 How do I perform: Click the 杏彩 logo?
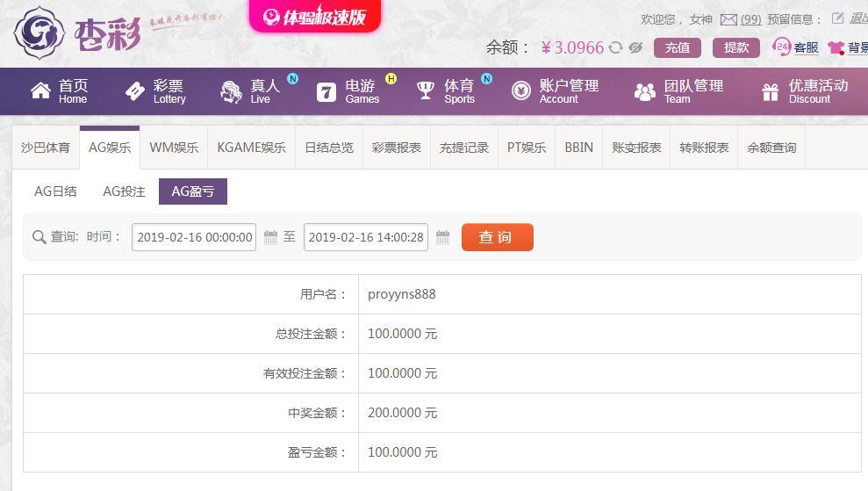[x=77, y=33]
